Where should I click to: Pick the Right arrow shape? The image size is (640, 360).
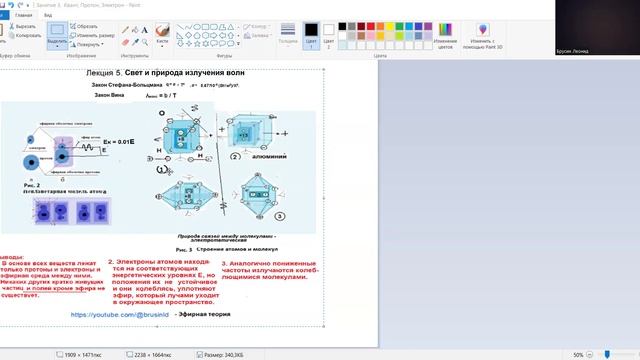pyautogui.click(x=214, y=36)
